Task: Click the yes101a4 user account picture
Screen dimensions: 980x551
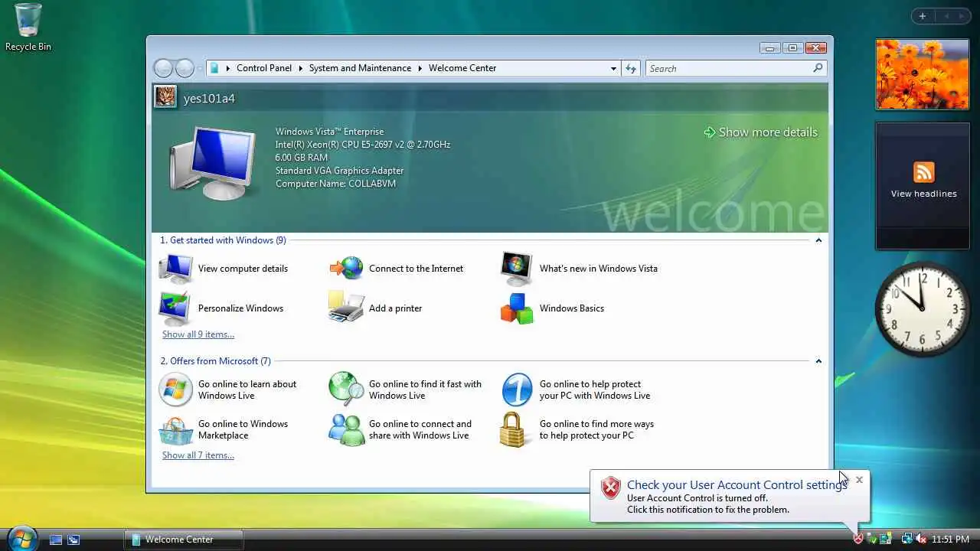Action: (165, 96)
